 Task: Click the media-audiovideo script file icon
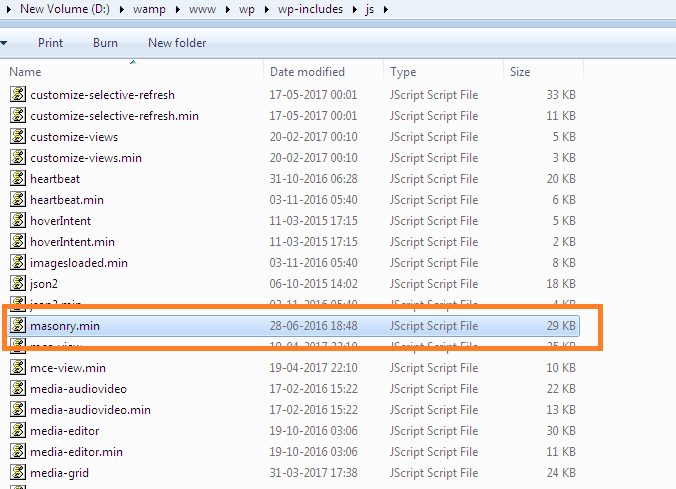point(18,389)
